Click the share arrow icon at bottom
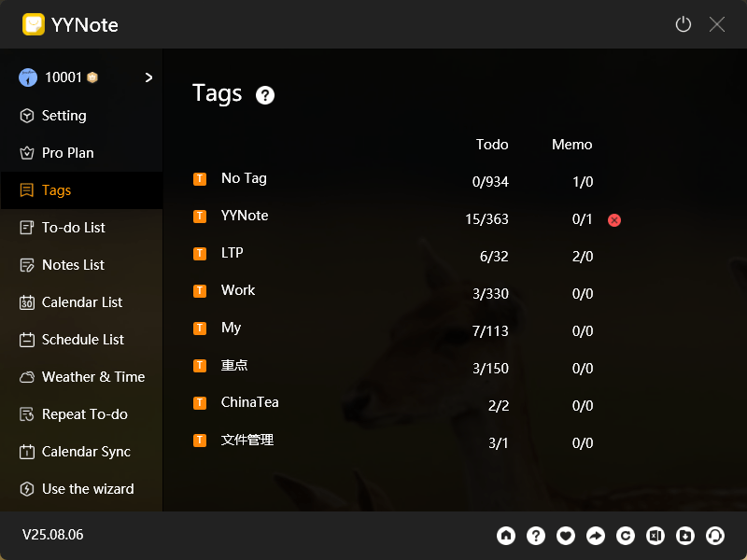The image size is (747, 560). coord(596,536)
